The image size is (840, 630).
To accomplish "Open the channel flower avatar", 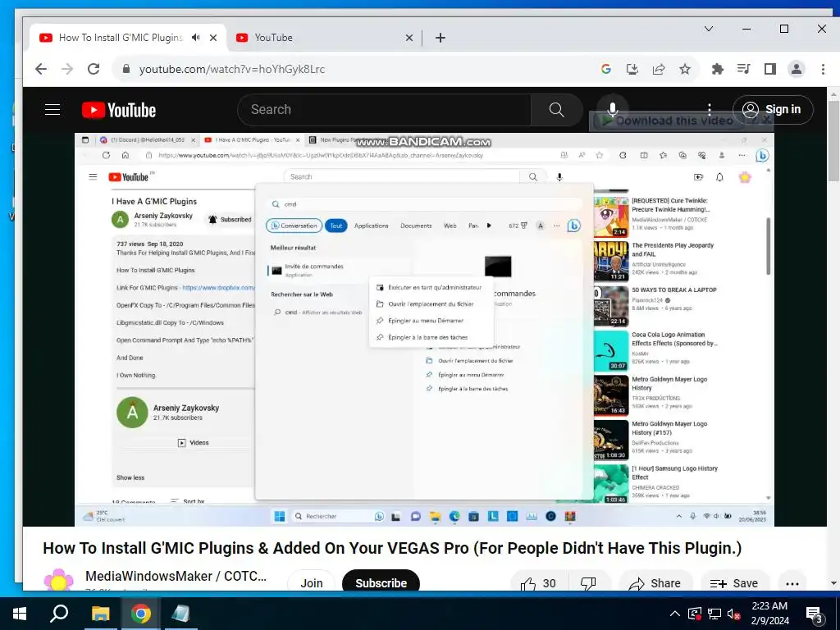I will click(x=58, y=581).
